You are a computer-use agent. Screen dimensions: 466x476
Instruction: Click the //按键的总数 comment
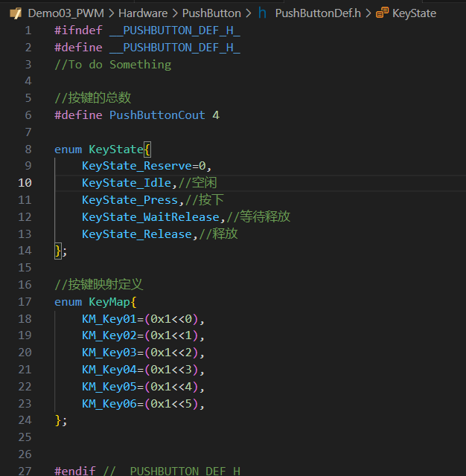tap(92, 97)
